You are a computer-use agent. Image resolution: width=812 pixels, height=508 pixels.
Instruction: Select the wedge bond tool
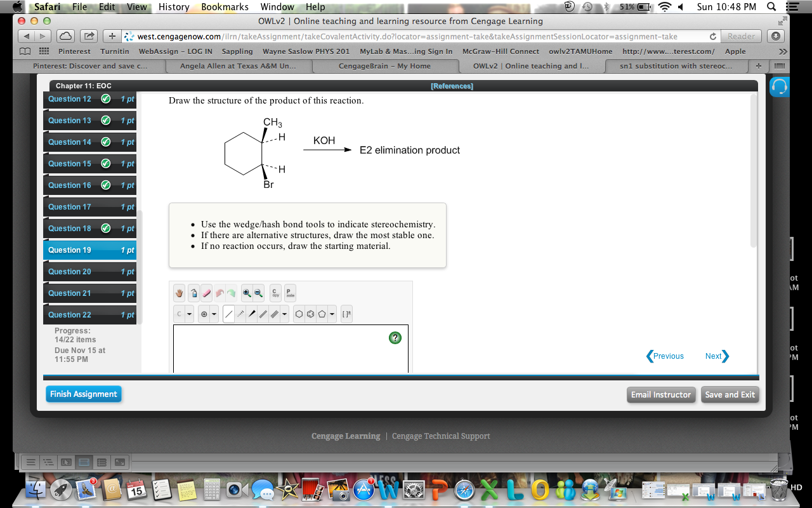click(x=252, y=314)
